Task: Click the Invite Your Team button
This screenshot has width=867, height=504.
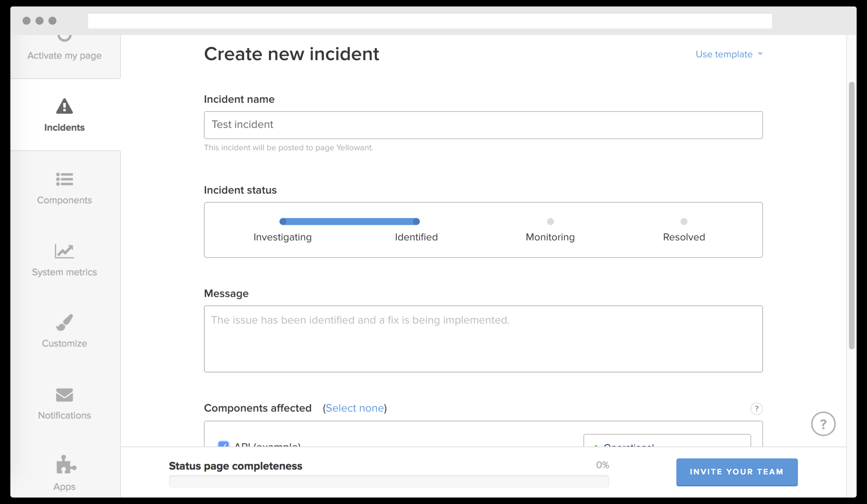Action: pyautogui.click(x=737, y=472)
